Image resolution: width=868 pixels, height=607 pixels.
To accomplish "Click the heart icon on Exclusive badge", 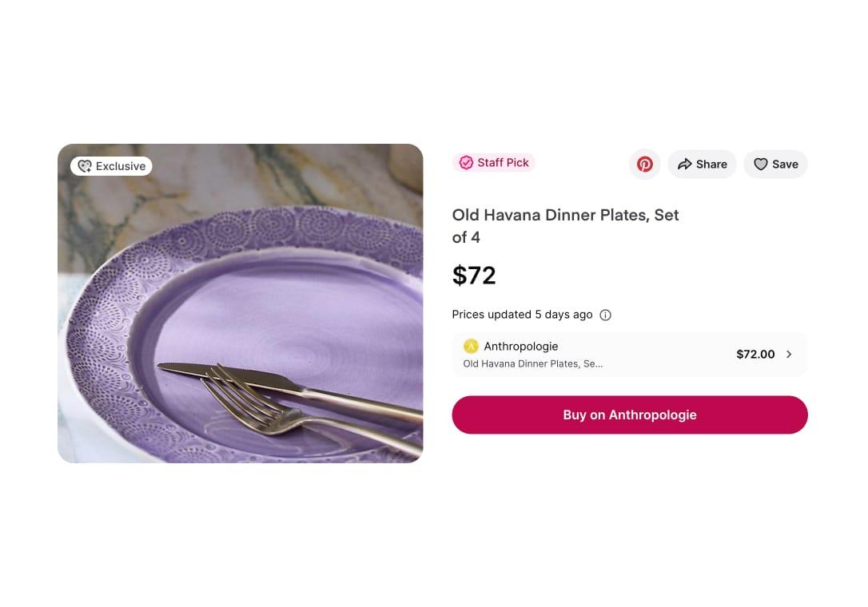I will [x=85, y=166].
